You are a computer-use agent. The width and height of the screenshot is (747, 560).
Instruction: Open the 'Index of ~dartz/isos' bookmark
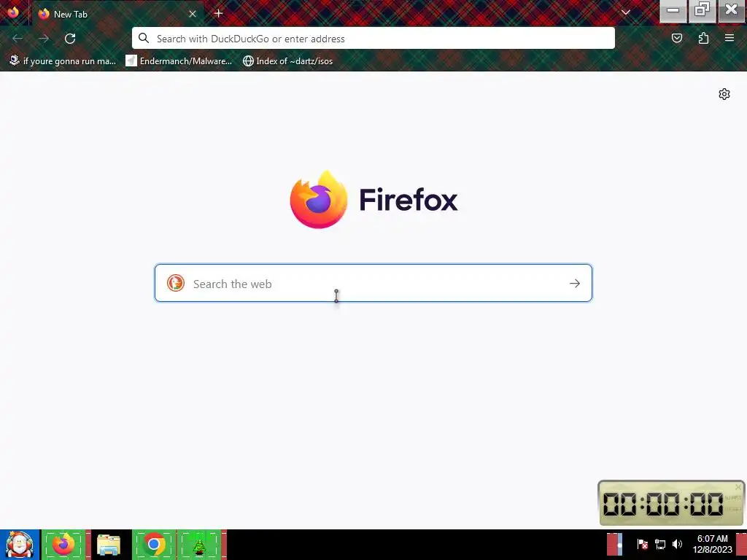pos(287,61)
